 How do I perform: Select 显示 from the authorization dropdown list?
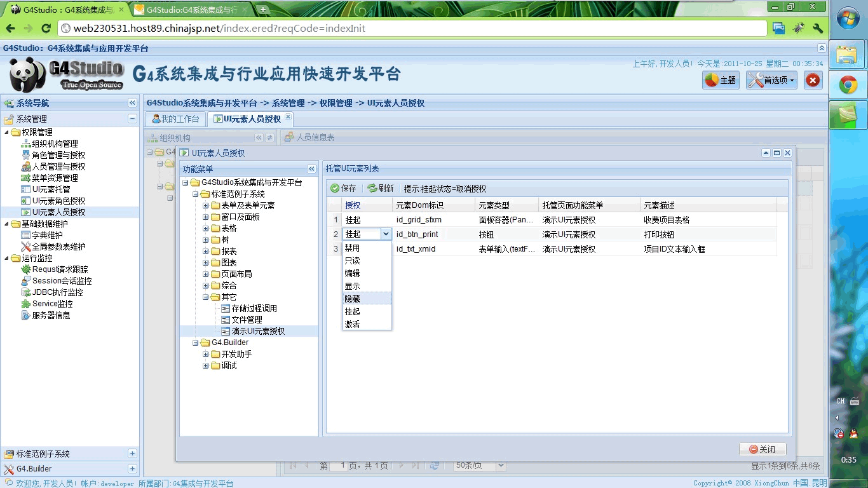[x=367, y=286]
